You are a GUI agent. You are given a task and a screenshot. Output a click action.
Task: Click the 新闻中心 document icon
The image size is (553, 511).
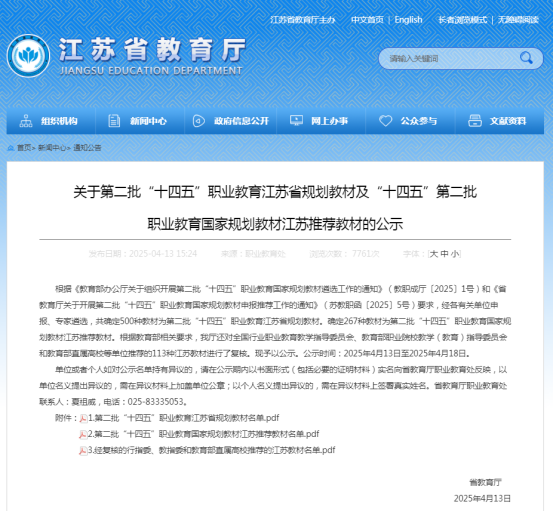114,121
